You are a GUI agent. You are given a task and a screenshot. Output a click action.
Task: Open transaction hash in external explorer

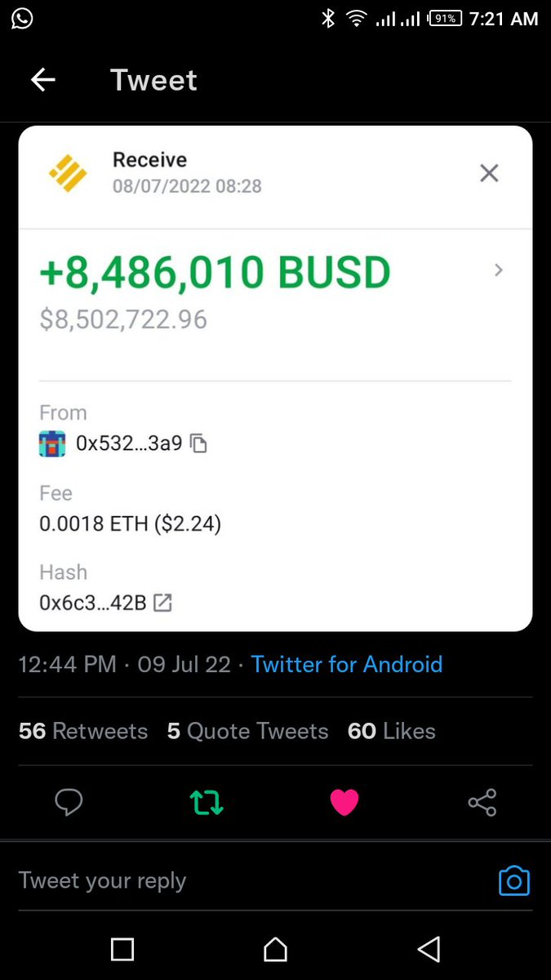(163, 604)
